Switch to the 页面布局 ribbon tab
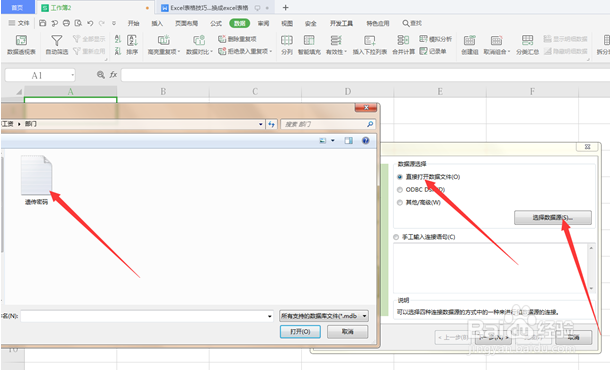Image resolution: width=610 pixels, height=370 pixels. [186, 23]
